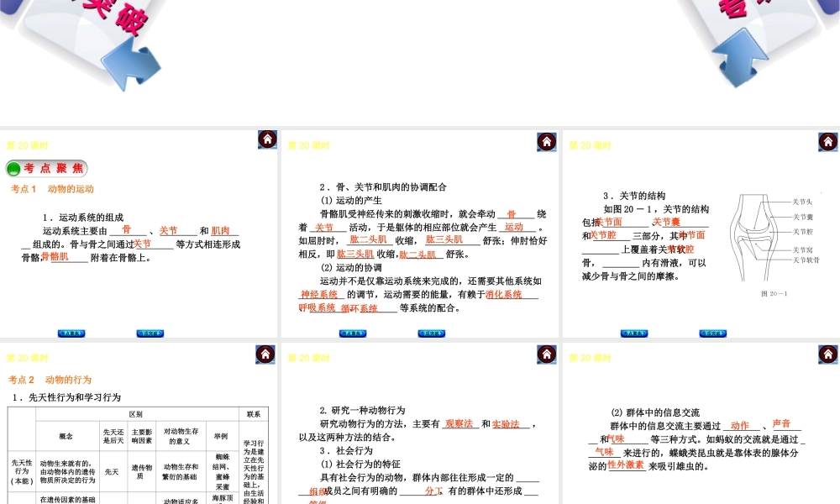Image resolution: width=840 pixels, height=504 pixels.
Task: Click the diagram label 关节窝
Action: point(802,250)
